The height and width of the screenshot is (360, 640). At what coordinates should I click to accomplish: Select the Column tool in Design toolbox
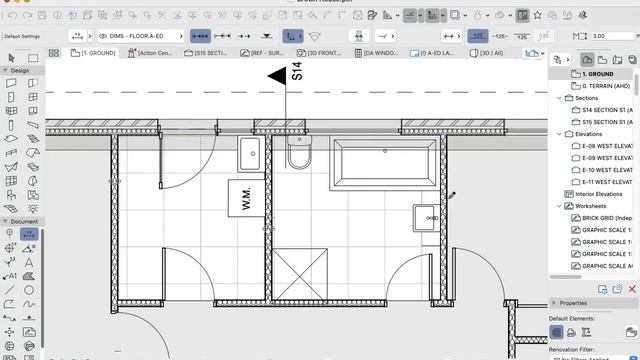click(x=11, y=125)
